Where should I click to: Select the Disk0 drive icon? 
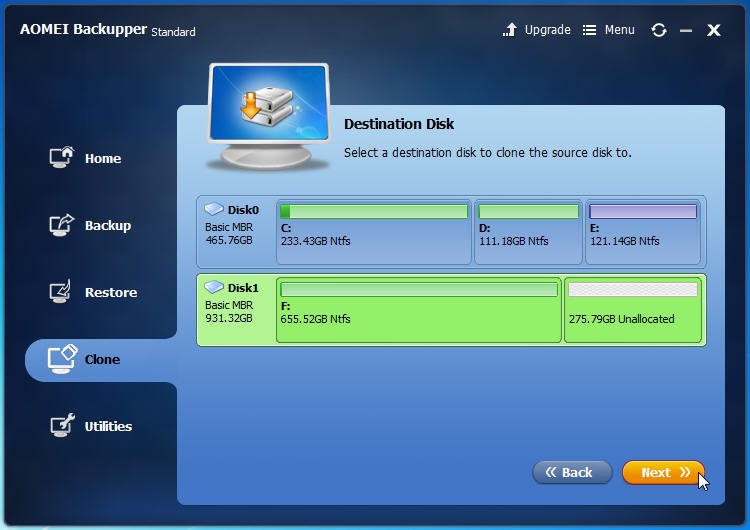pyautogui.click(x=214, y=209)
